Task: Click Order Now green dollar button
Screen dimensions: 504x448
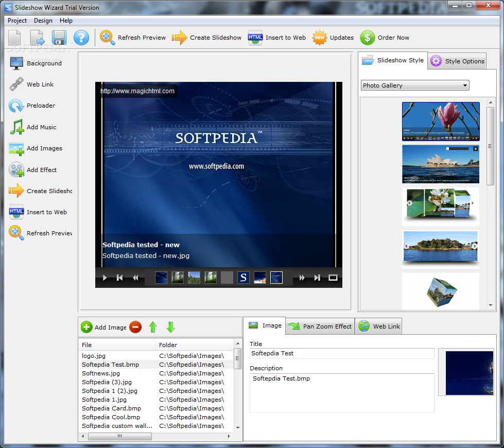Action: 385,38
